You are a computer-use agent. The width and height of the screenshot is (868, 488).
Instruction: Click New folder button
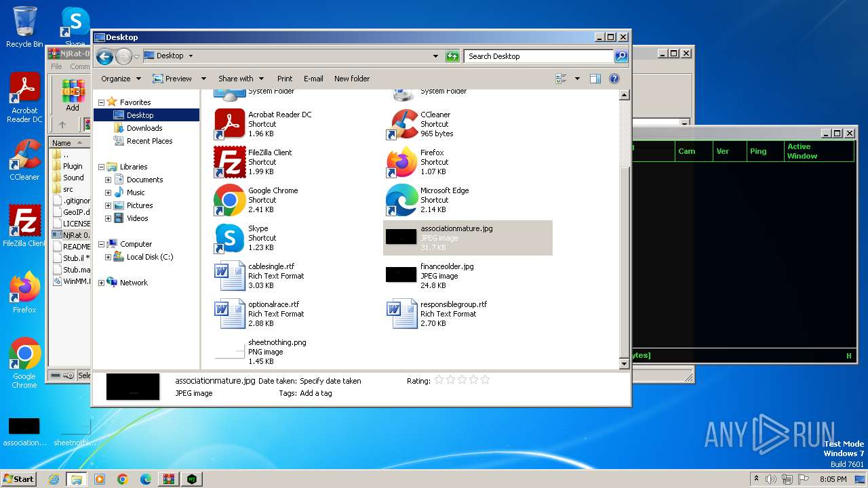point(352,79)
